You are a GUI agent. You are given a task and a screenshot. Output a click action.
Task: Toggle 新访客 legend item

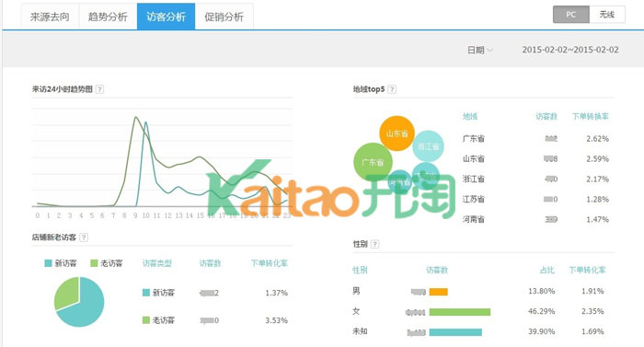[x=61, y=263]
